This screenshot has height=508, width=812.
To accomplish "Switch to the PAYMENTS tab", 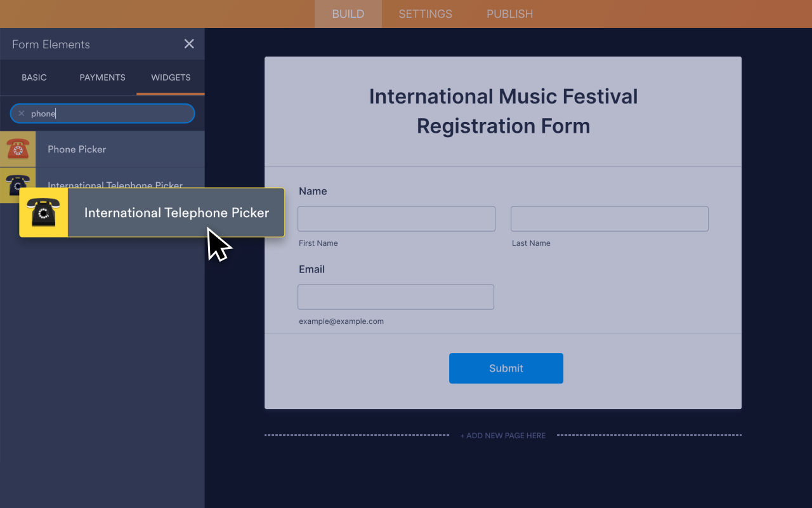I will coord(102,77).
